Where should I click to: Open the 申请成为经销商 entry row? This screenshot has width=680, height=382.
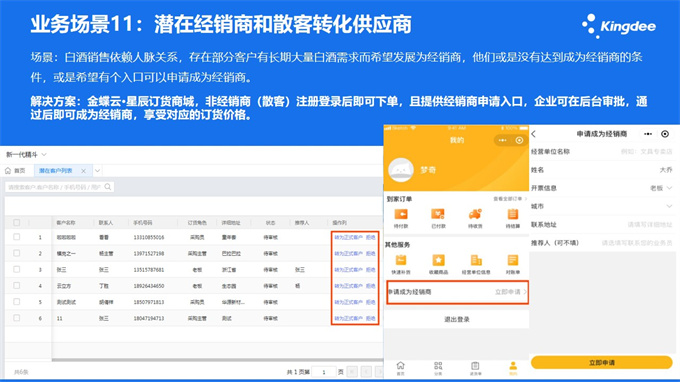tap(457, 292)
